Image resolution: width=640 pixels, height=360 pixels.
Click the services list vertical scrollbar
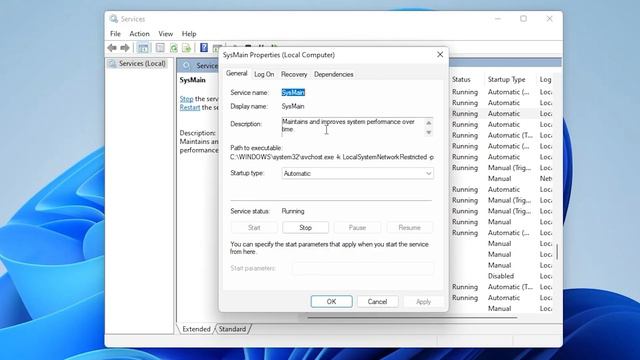(x=557, y=252)
